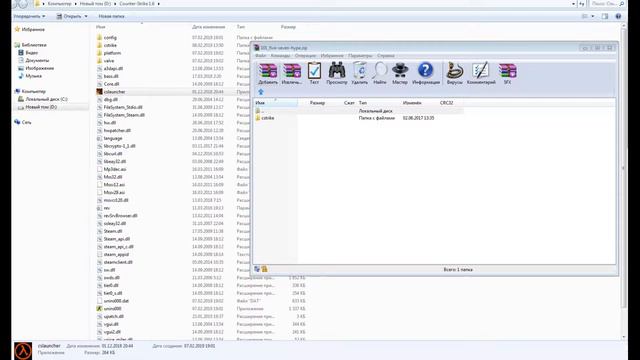Select the cstrike folder in Explorer list
Image resolution: width=640 pixels, height=360 pixels.
(107, 45)
